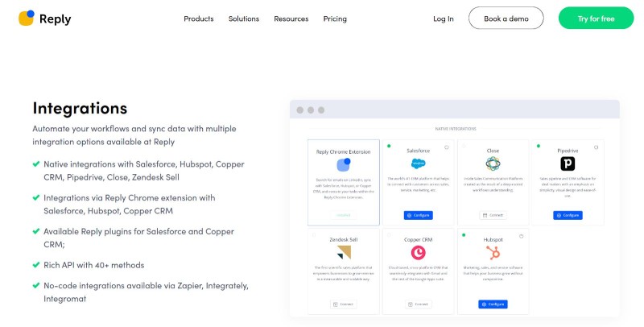Open the Resources menu

(291, 19)
